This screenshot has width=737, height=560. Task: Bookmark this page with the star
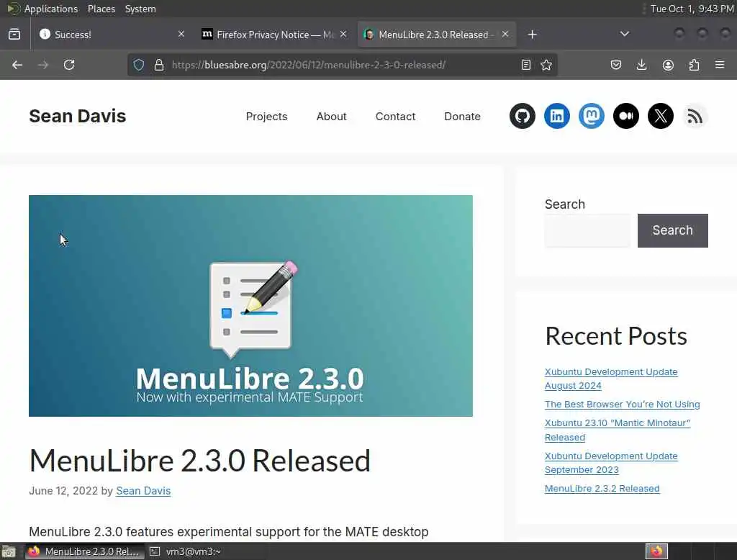546,65
